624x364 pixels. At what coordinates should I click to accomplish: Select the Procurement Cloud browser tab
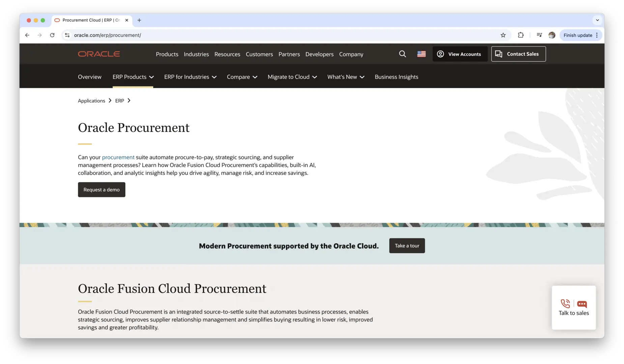point(91,20)
